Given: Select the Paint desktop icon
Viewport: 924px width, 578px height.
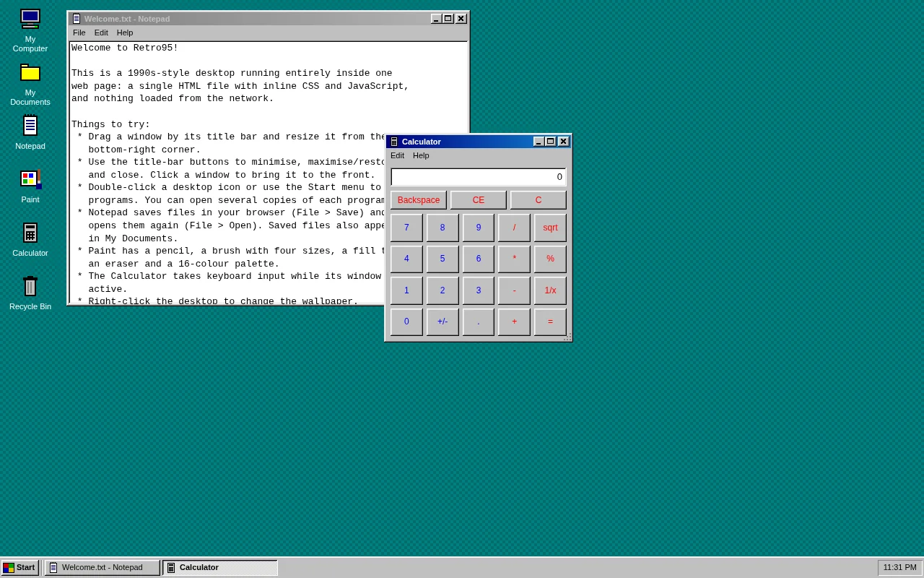Looking at the screenshot, I should tap(30, 186).
